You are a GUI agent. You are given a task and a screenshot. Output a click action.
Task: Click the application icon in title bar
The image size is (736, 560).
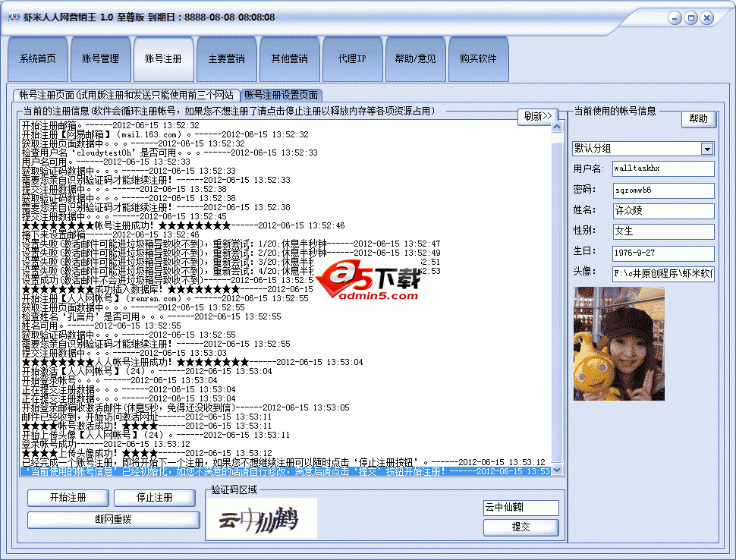[x=14, y=17]
